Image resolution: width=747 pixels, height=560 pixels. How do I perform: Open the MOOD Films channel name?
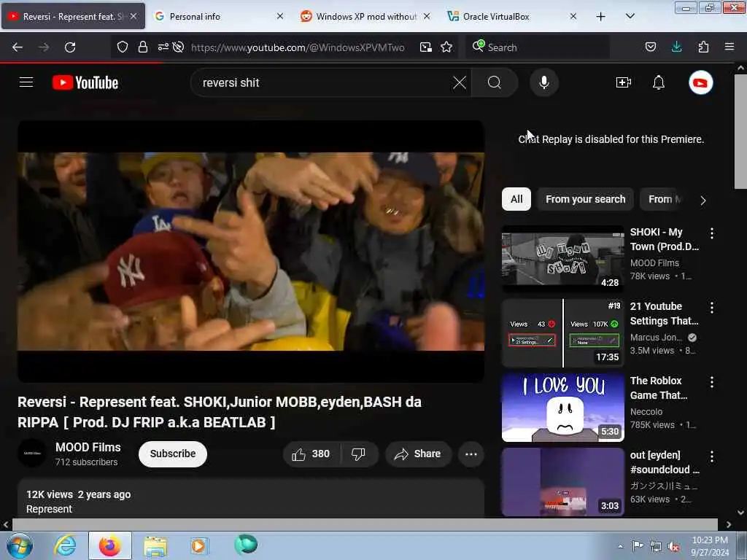(x=88, y=447)
